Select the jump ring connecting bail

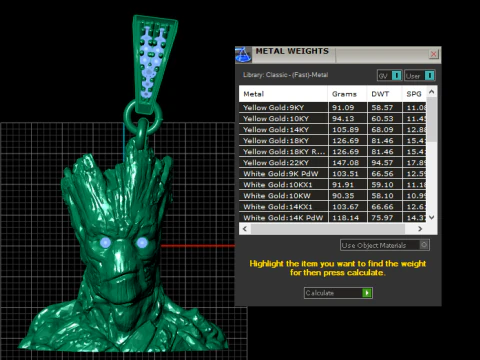[143, 117]
